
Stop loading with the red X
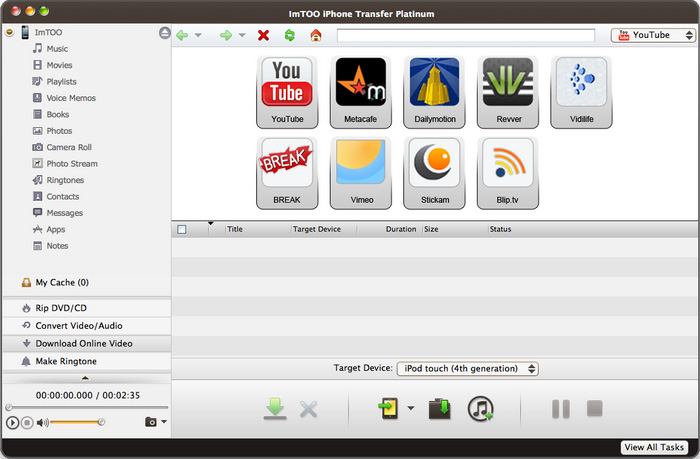263,35
